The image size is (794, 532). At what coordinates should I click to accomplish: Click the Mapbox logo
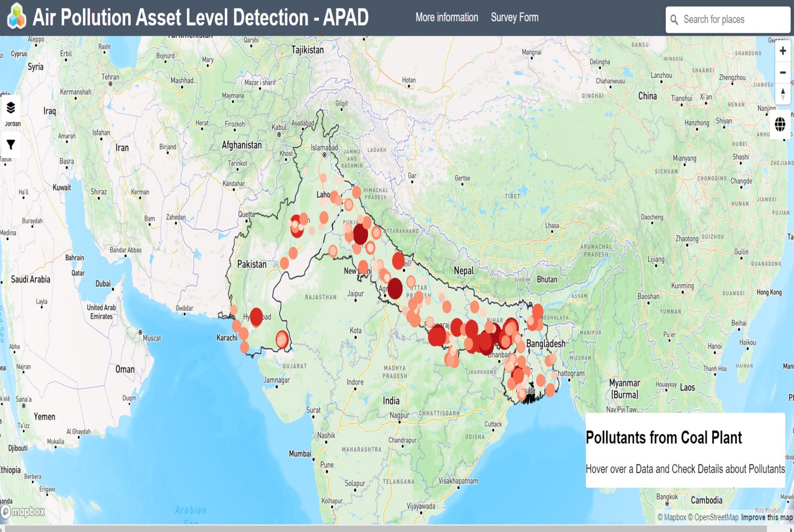click(x=23, y=511)
